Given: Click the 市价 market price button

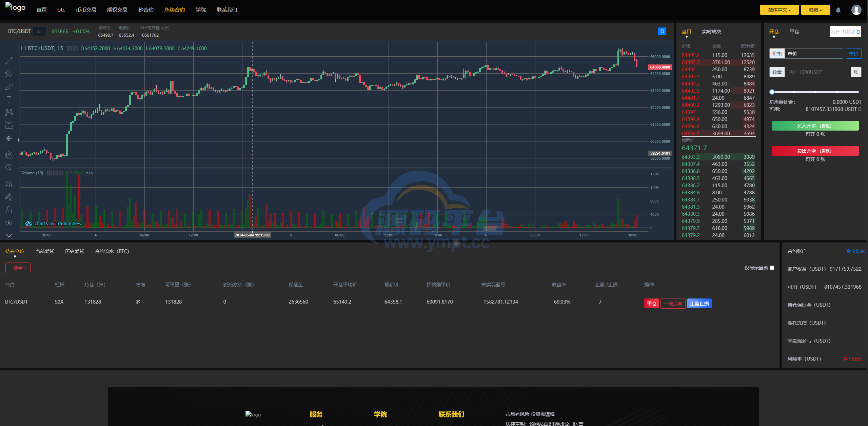Looking at the screenshot, I should tap(853, 54).
